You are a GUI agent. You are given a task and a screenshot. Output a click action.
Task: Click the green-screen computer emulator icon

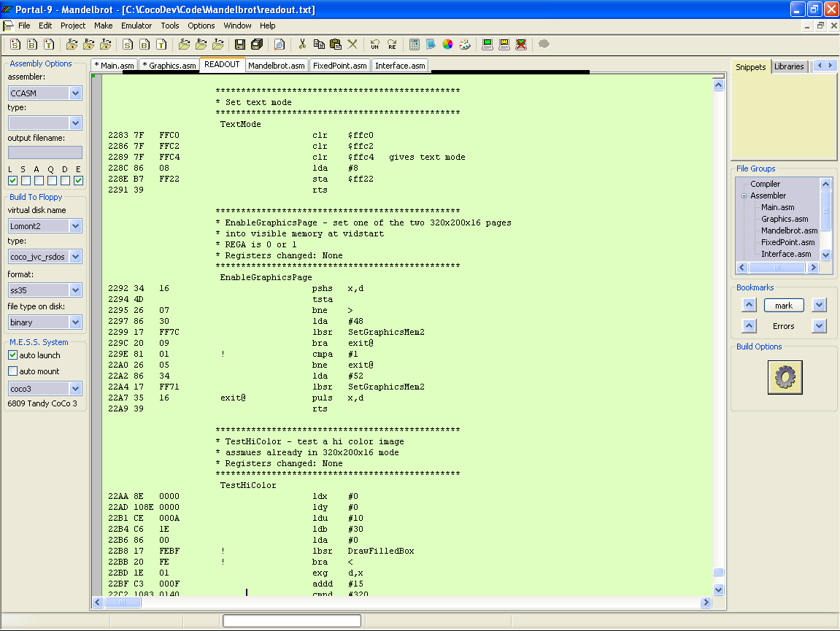pyautogui.click(x=487, y=44)
